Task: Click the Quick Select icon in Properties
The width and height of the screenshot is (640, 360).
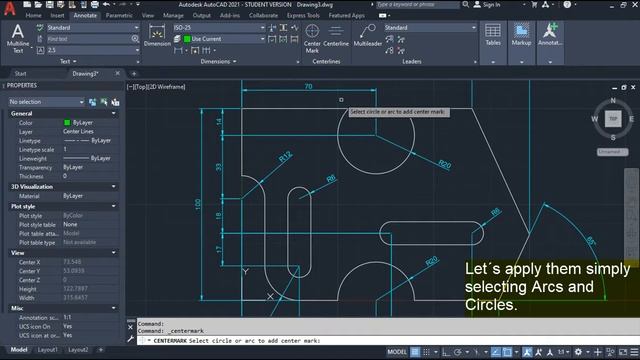Action: [115, 102]
